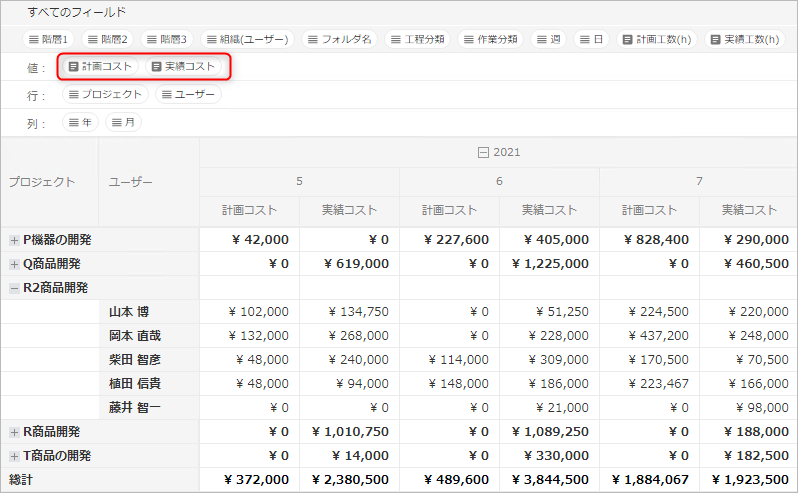The image size is (798, 493).
Task: Select the 計画工数(h) measure chip
Action: point(657,39)
